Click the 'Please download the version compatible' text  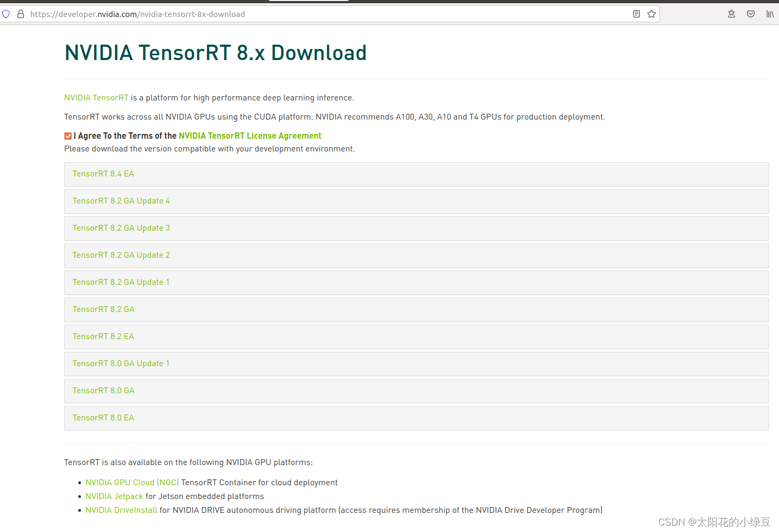[209, 149]
